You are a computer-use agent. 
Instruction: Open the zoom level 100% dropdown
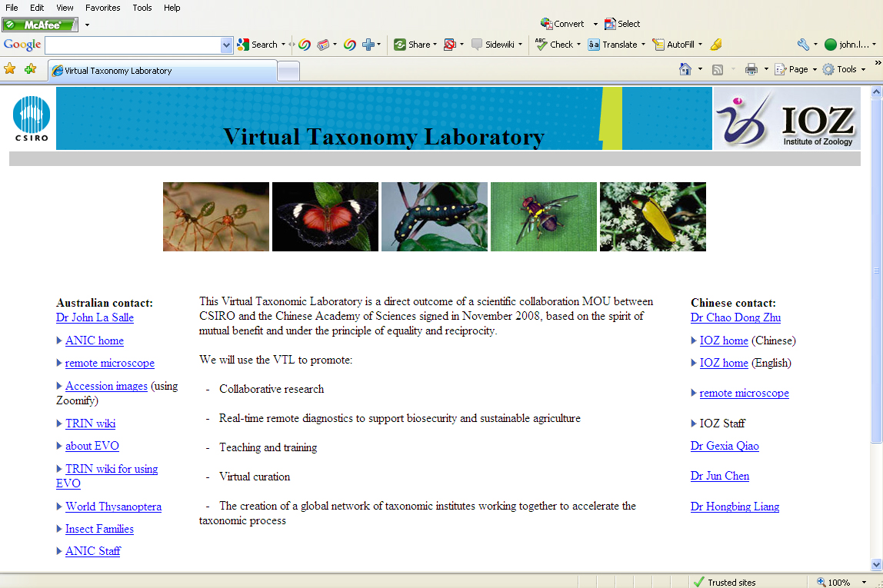pos(864,583)
